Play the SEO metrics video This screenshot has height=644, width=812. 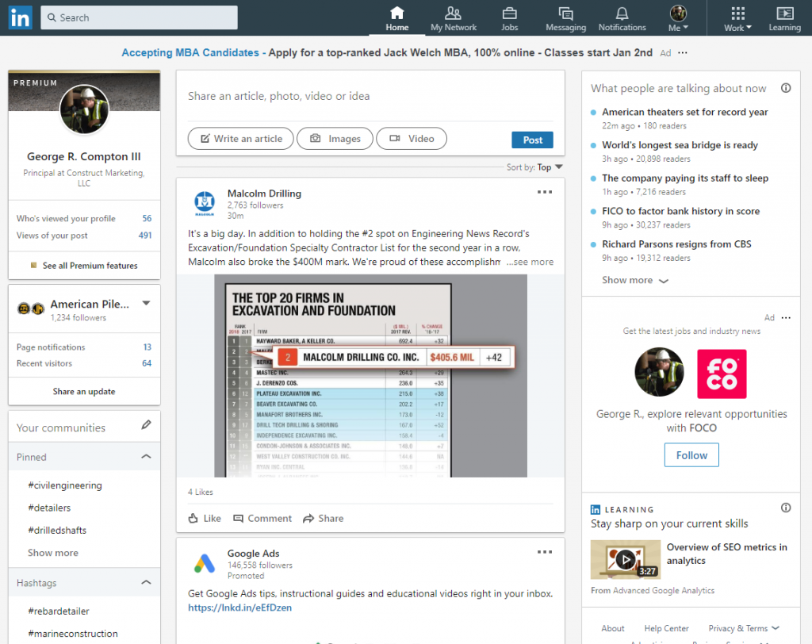(x=625, y=559)
